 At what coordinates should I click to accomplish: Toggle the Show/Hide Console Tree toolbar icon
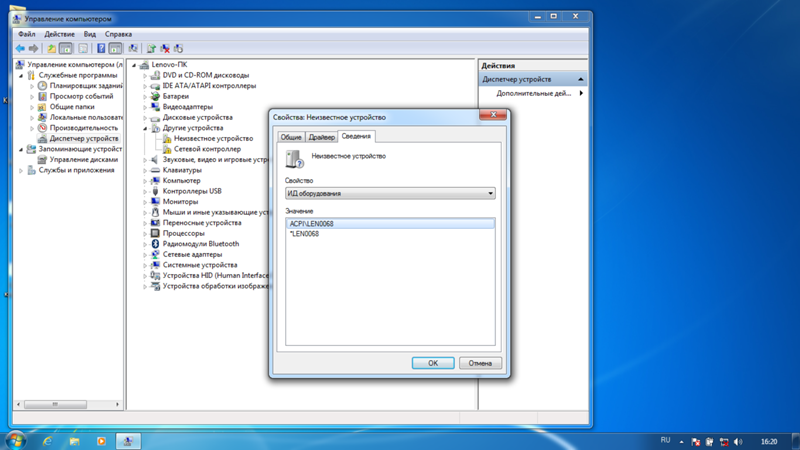65,48
